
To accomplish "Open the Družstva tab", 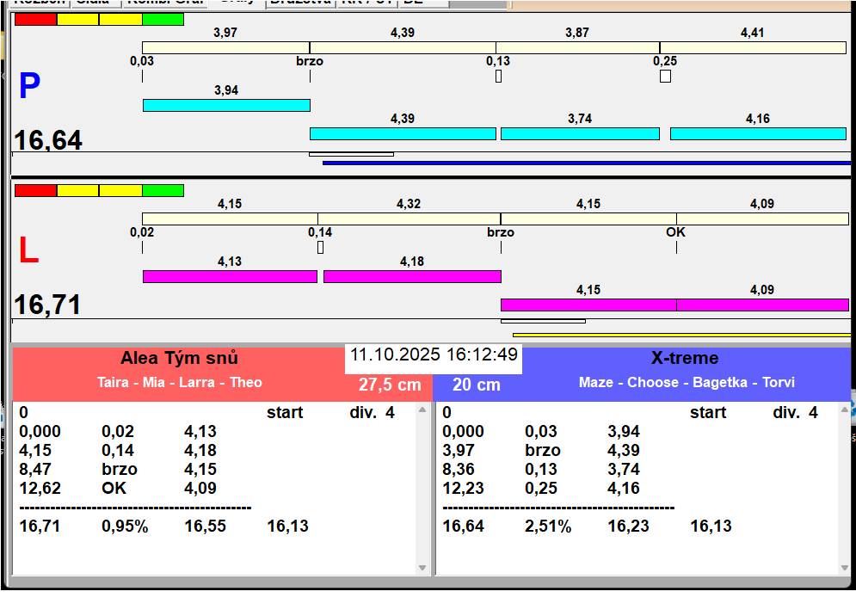I will 299,3.
